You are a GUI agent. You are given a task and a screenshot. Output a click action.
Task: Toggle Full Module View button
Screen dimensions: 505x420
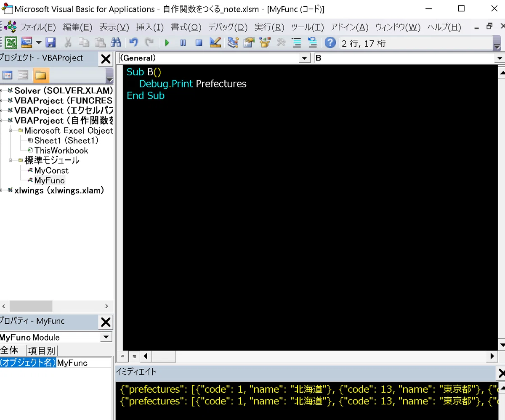point(133,356)
